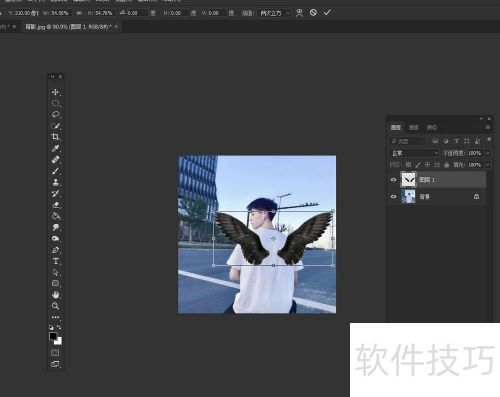
Task: Switch to warp mode in the options bar
Action: (x=299, y=13)
